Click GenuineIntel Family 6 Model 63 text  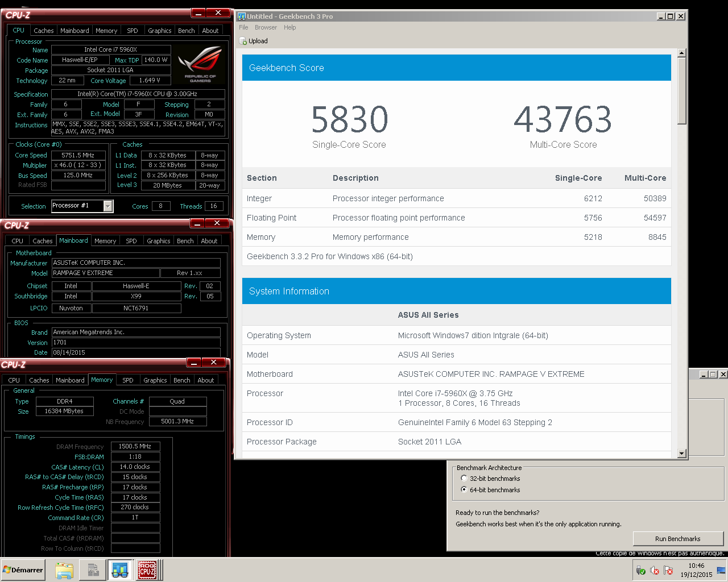(x=475, y=422)
